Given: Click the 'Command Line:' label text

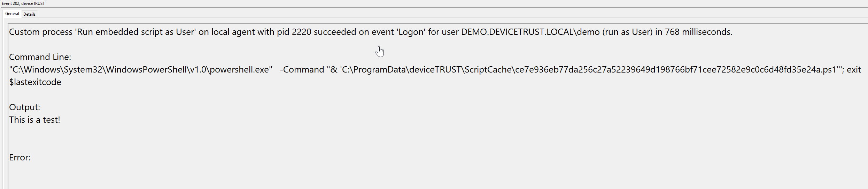Looking at the screenshot, I should pyautogui.click(x=40, y=57).
